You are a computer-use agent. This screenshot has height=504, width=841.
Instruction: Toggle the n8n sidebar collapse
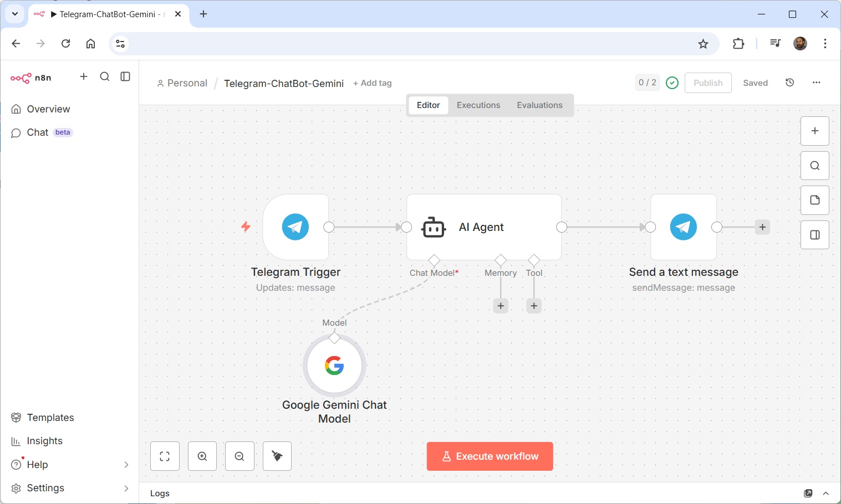(x=125, y=76)
